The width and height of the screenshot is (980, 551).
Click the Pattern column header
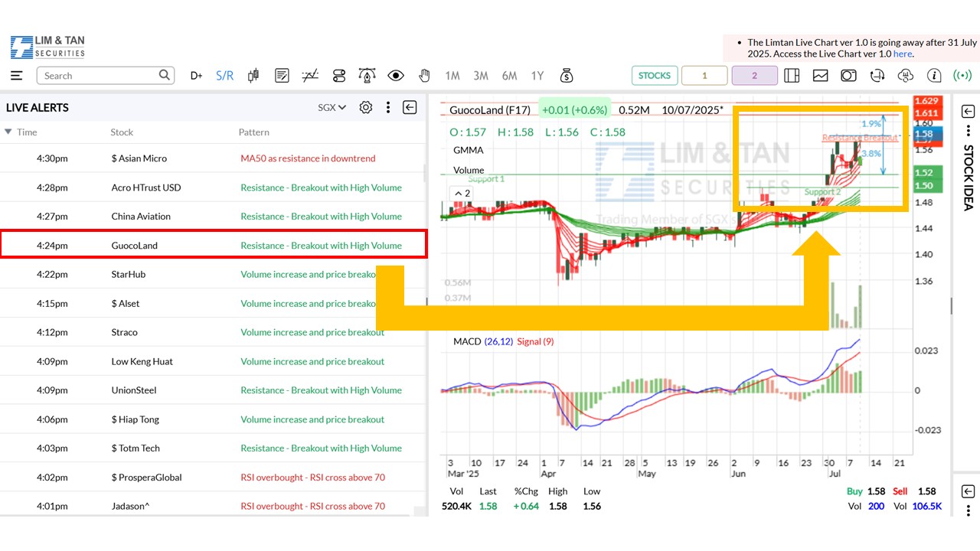point(254,132)
